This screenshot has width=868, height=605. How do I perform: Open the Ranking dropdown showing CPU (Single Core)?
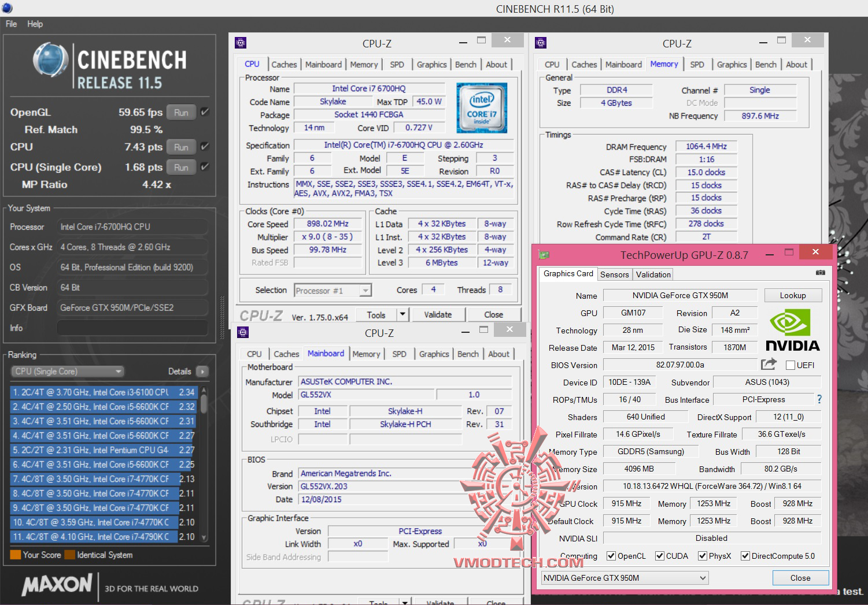pos(67,372)
